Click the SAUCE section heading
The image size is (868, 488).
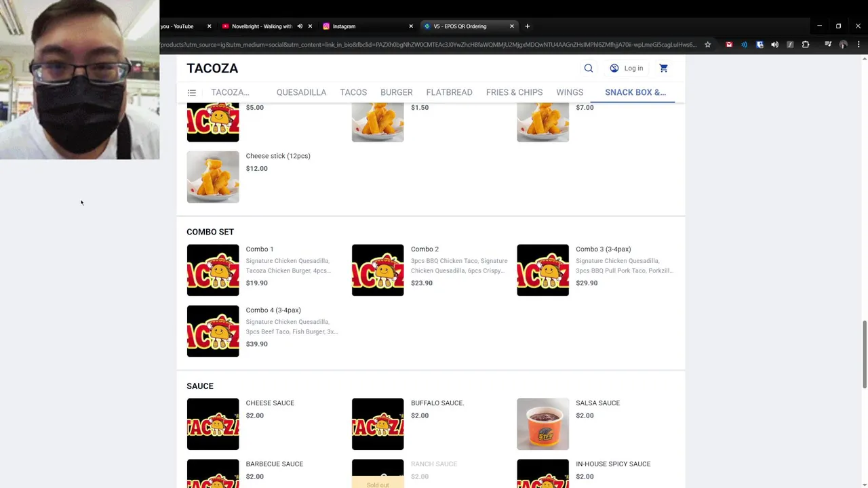pyautogui.click(x=200, y=386)
